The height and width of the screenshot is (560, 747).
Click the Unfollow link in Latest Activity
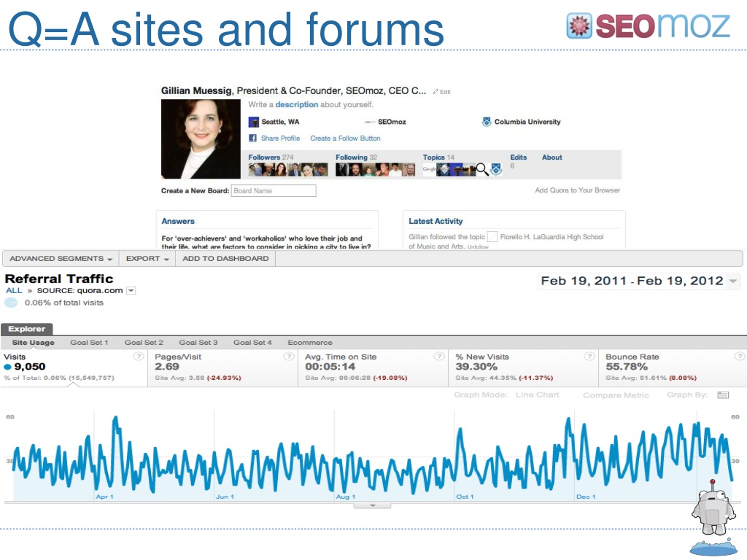478,246
